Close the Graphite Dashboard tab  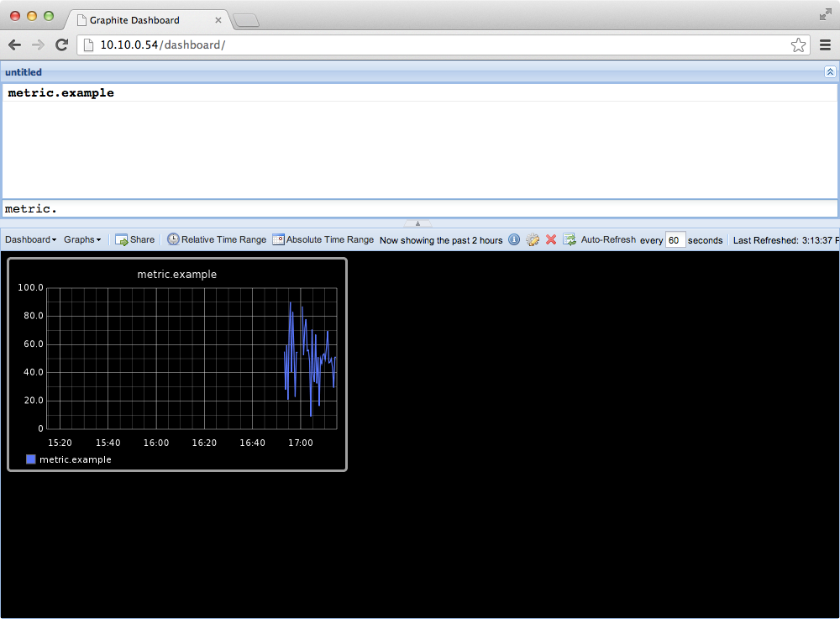[218, 20]
